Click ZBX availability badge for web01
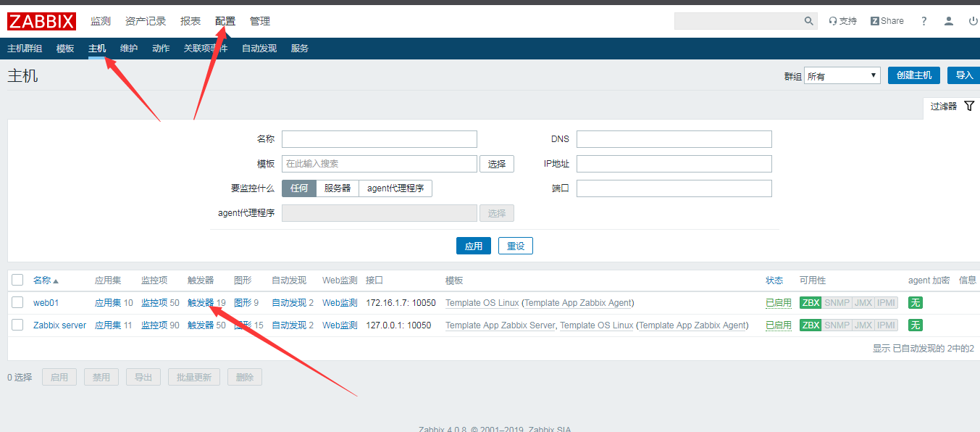Image resolution: width=980 pixels, height=432 pixels. tap(811, 303)
